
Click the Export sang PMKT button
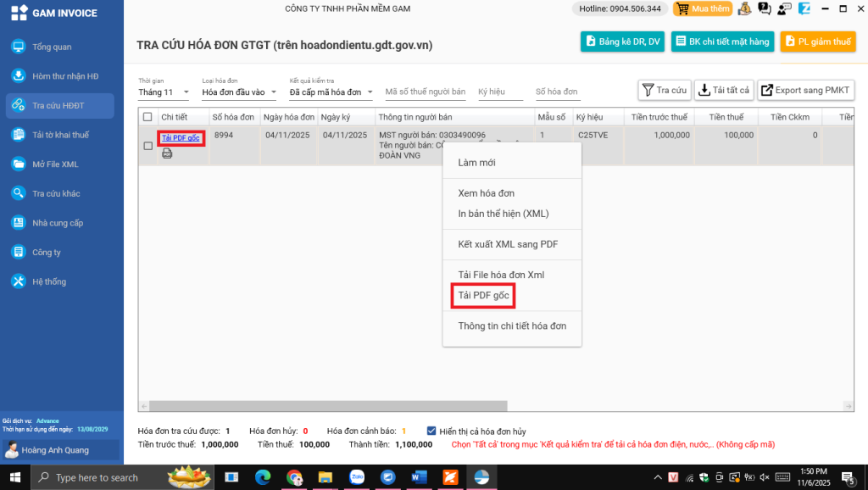pyautogui.click(x=804, y=90)
